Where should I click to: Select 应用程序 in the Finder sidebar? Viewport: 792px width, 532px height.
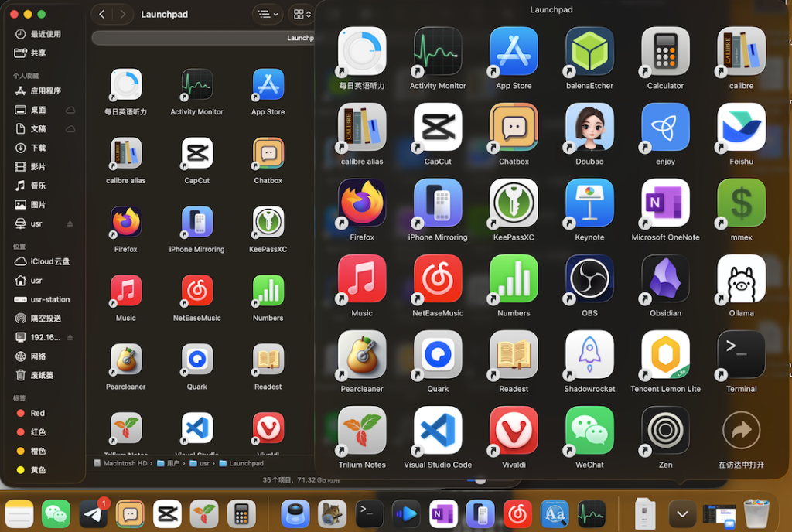click(x=45, y=91)
